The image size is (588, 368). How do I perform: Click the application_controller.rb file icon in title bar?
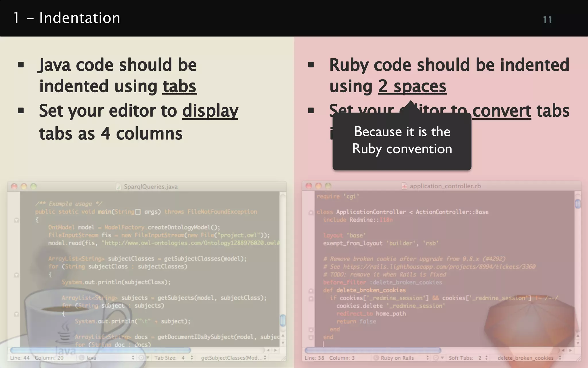coord(404,186)
